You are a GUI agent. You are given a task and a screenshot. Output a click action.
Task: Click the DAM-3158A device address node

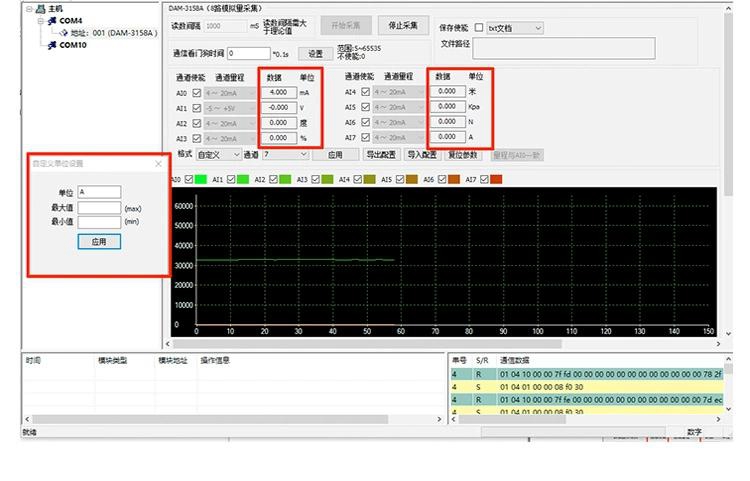[x=115, y=32]
